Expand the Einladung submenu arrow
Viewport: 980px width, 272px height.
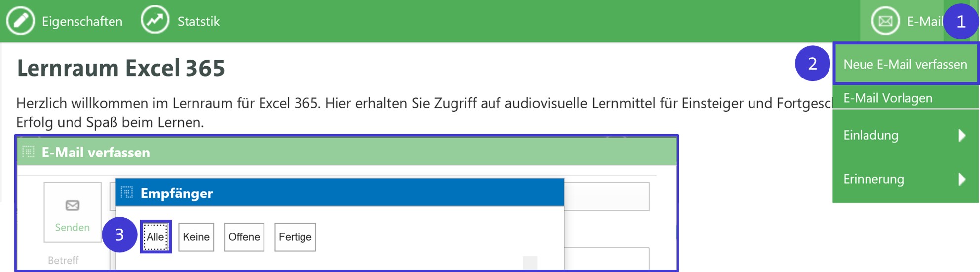point(962,135)
